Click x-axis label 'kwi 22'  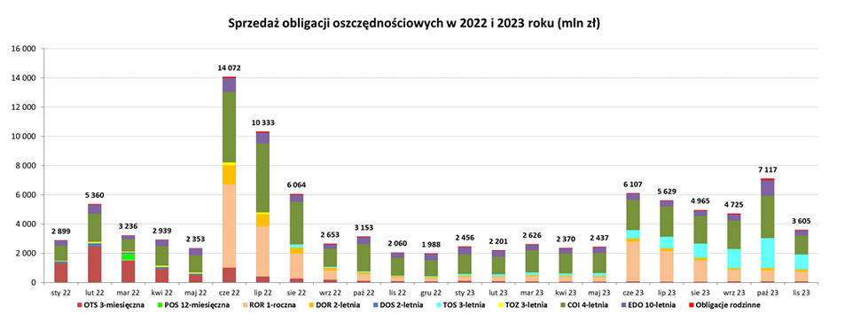[161, 293]
